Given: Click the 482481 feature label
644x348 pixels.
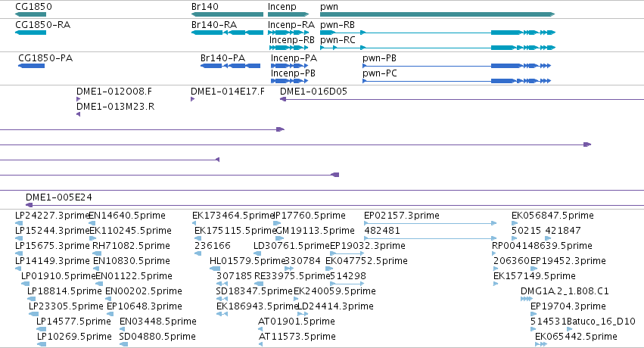Looking at the screenshot, I should tap(382, 231).
